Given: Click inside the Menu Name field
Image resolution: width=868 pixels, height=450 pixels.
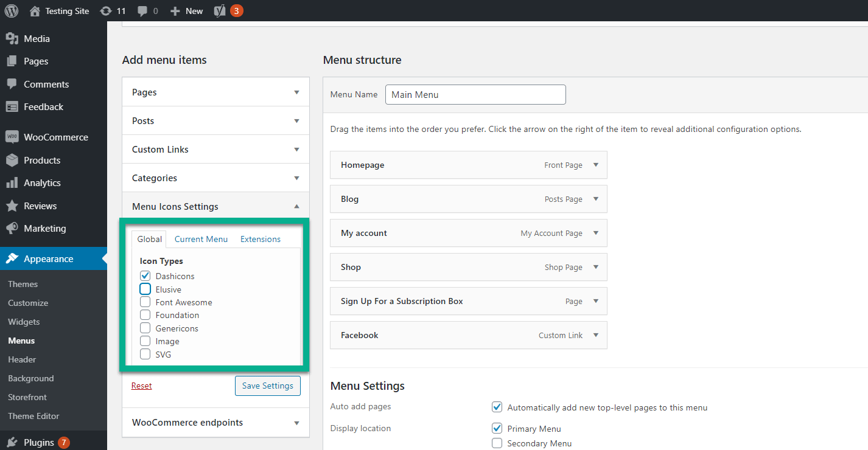Looking at the screenshot, I should click(x=475, y=94).
